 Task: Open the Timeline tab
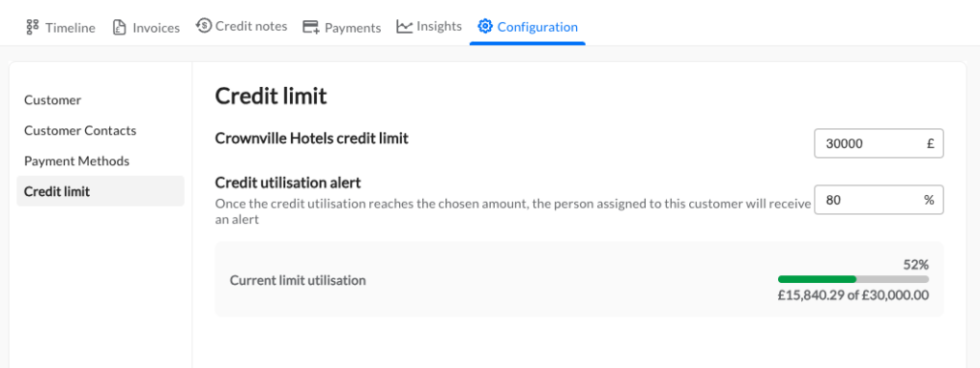[60, 28]
